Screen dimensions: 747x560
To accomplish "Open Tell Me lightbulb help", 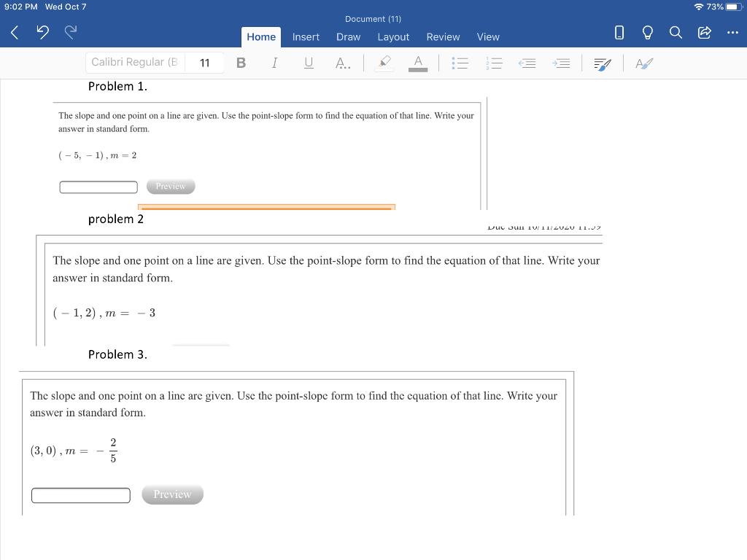I will point(647,32).
